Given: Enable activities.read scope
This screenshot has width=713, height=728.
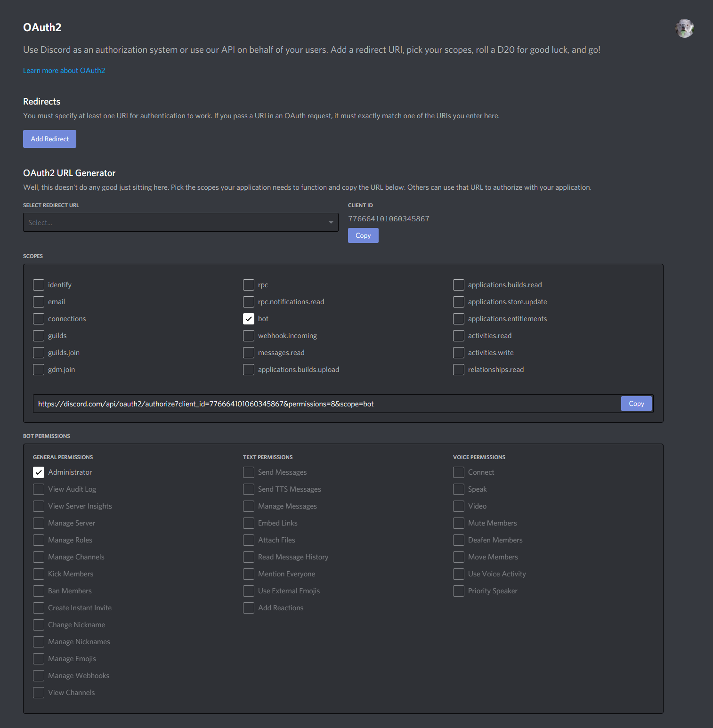Looking at the screenshot, I should 459,336.
